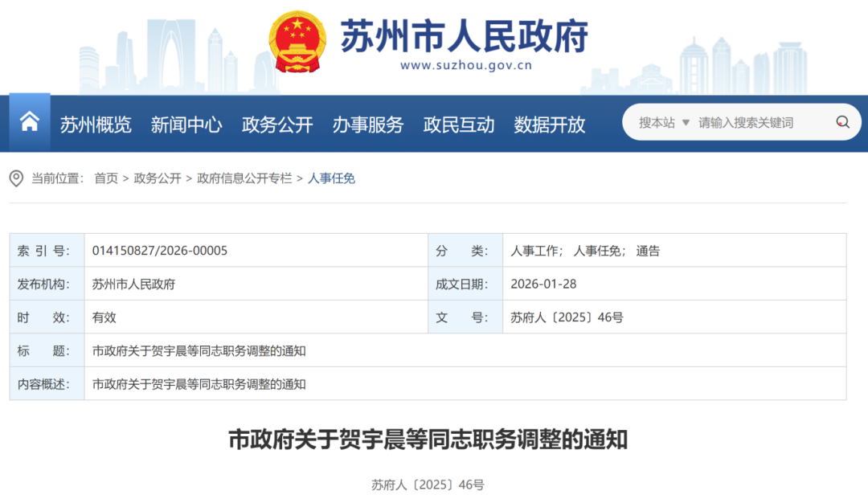The height and width of the screenshot is (503, 868).
Task: Open the 政民互动 menu
Action: 459,125
